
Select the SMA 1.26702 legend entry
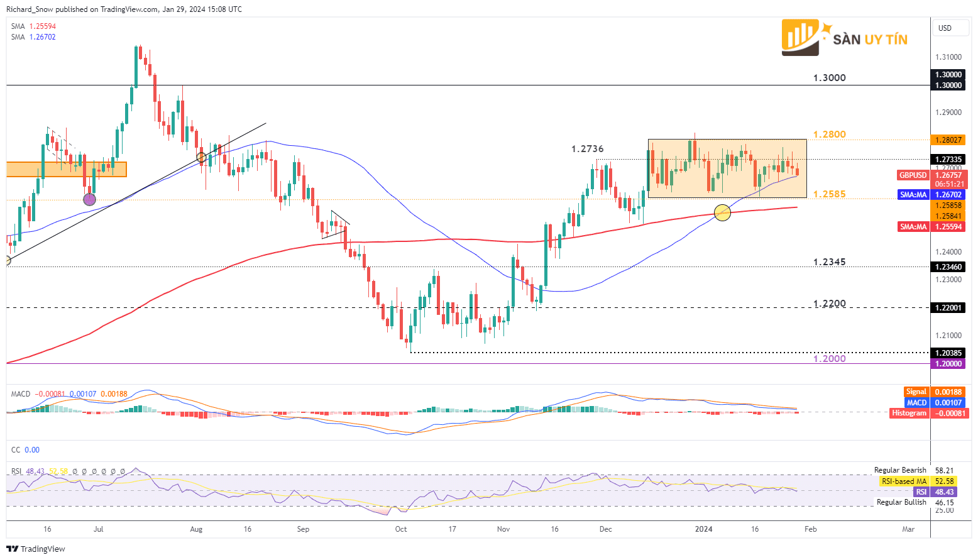[33, 37]
